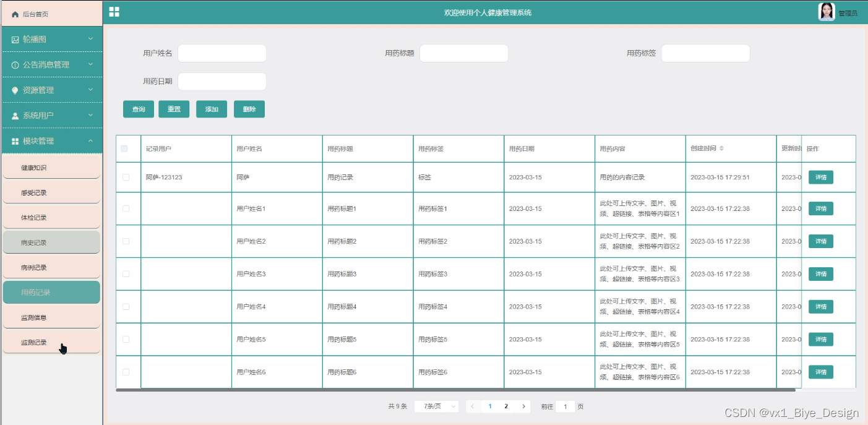Focus the 用药标签 input field
Viewport: 868px width, 425px height.
pos(705,53)
